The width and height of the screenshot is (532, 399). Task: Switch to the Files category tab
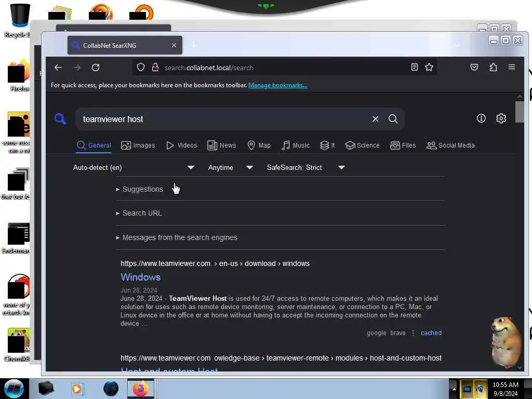click(403, 145)
